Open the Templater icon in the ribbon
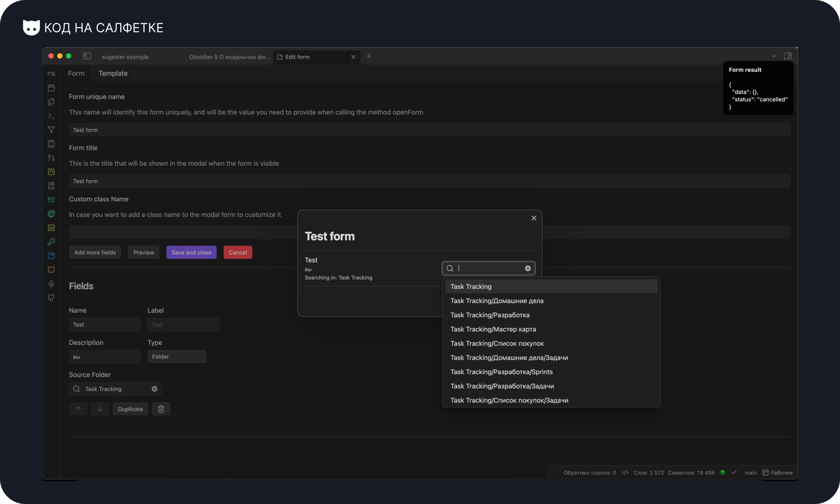This screenshot has height=504, width=840. pos(51,74)
